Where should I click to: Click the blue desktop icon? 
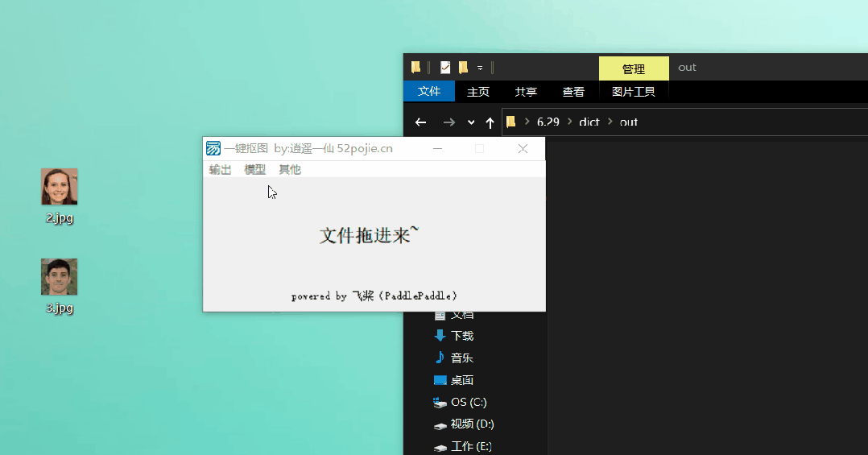(x=440, y=380)
